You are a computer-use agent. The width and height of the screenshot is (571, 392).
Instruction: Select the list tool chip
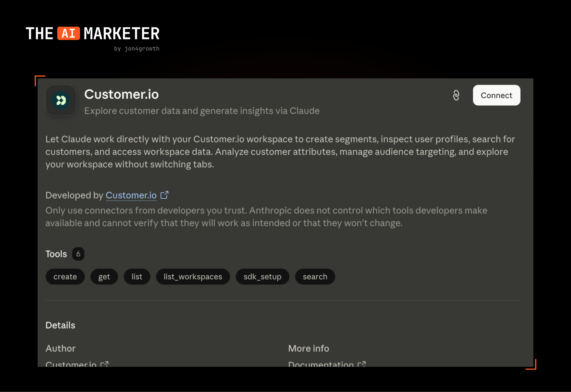click(x=137, y=277)
